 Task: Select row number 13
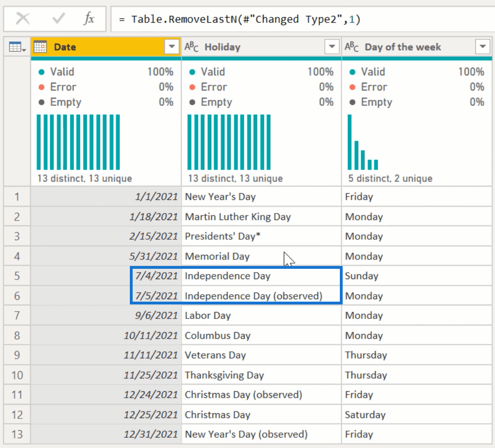coord(17,434)
